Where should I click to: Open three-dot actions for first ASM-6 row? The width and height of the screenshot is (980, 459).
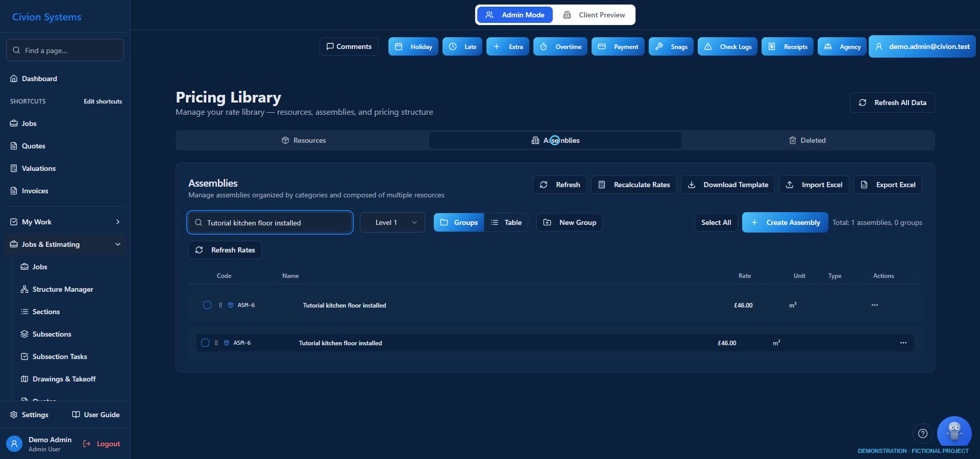point(875,305)
